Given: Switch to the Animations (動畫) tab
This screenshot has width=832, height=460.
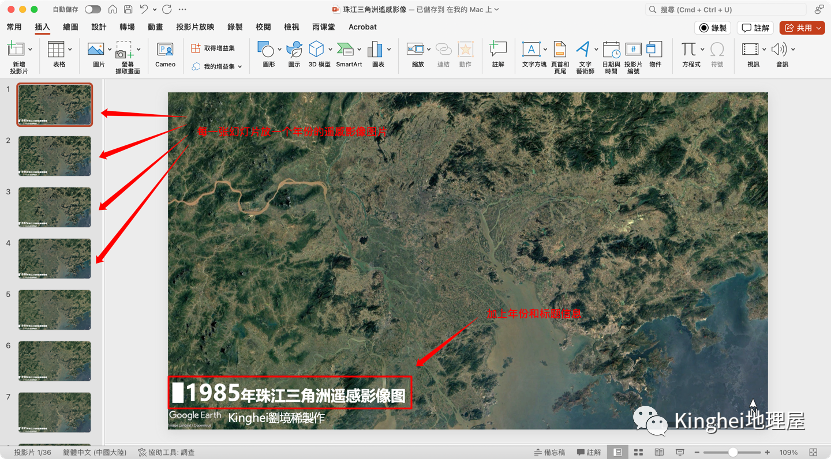Looking at the screenshot, I should (155, 27).
